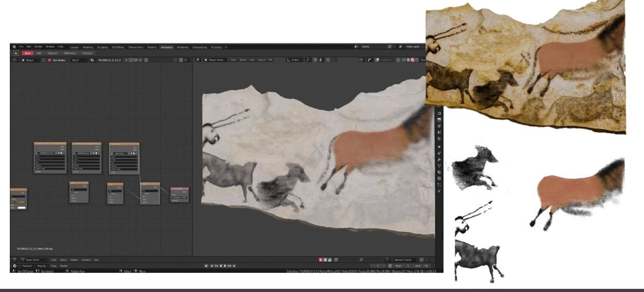Play the animation in reverse
The height and width of the screenshot is (292, 644).
tap(221, 266)
